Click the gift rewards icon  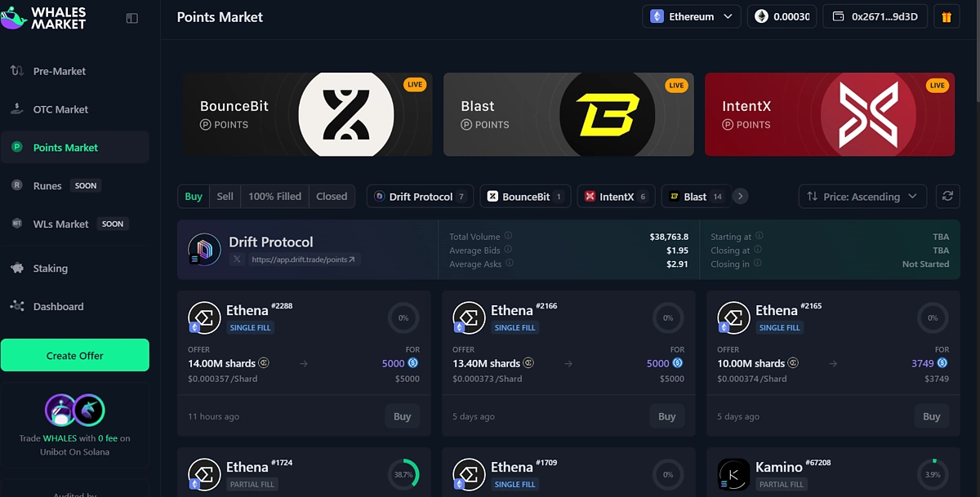click(x=947, y=16)
